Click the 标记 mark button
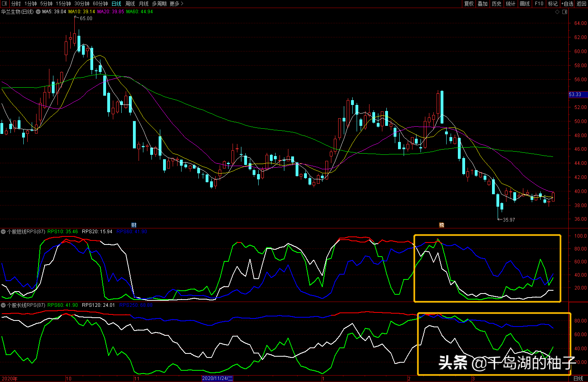This screenshot has width=588, height=382. 553,4
